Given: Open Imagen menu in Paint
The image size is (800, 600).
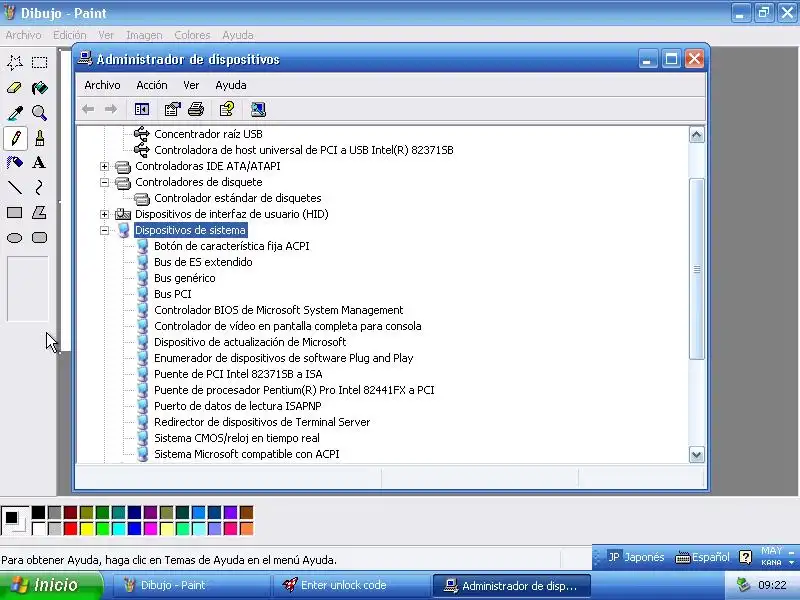Looking at the screenshot, I should 144,35.
